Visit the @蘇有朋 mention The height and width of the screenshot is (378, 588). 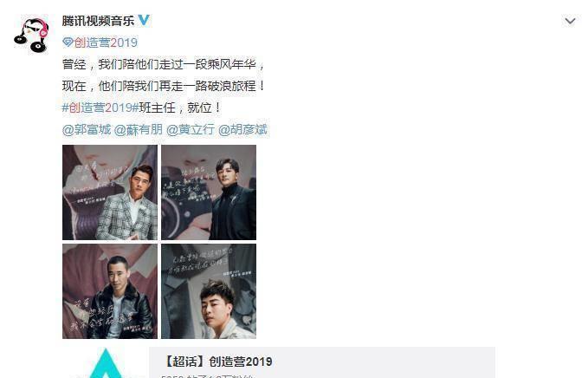139,129
